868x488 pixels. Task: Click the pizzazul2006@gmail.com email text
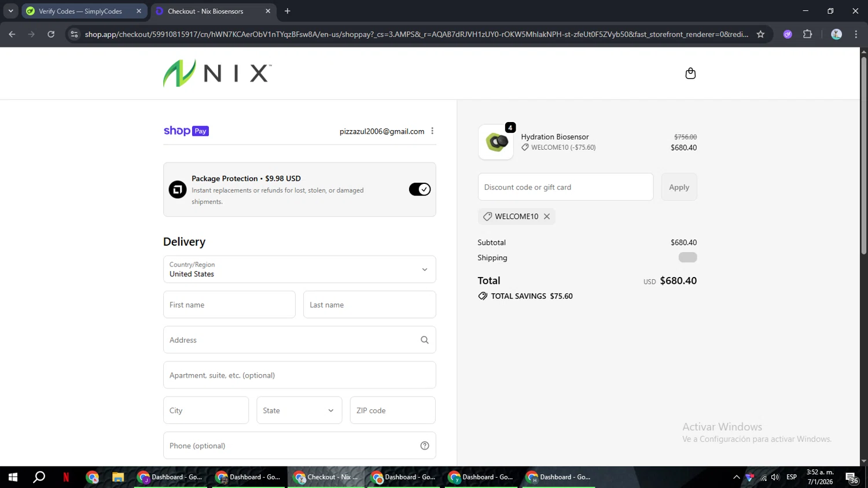[382, 131]
